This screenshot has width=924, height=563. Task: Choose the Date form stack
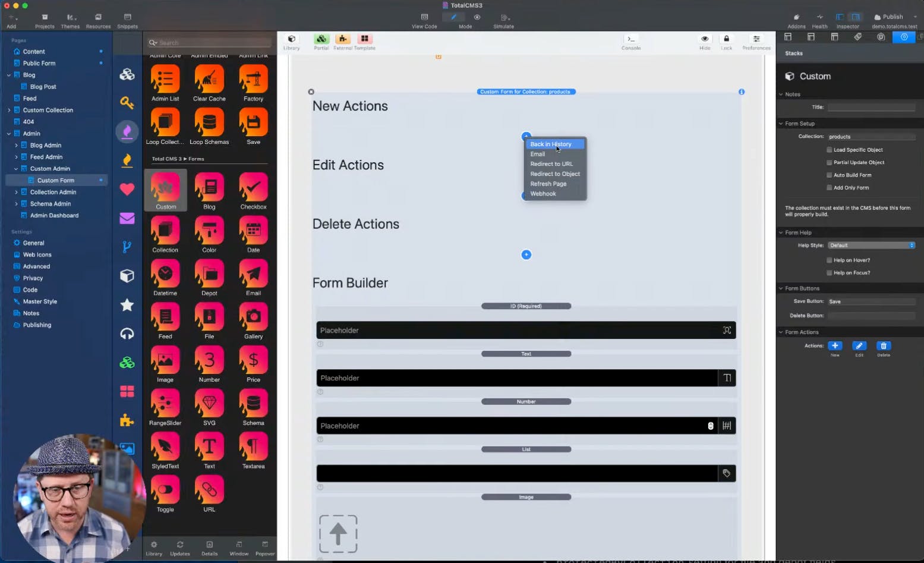[x=253, y=231]
